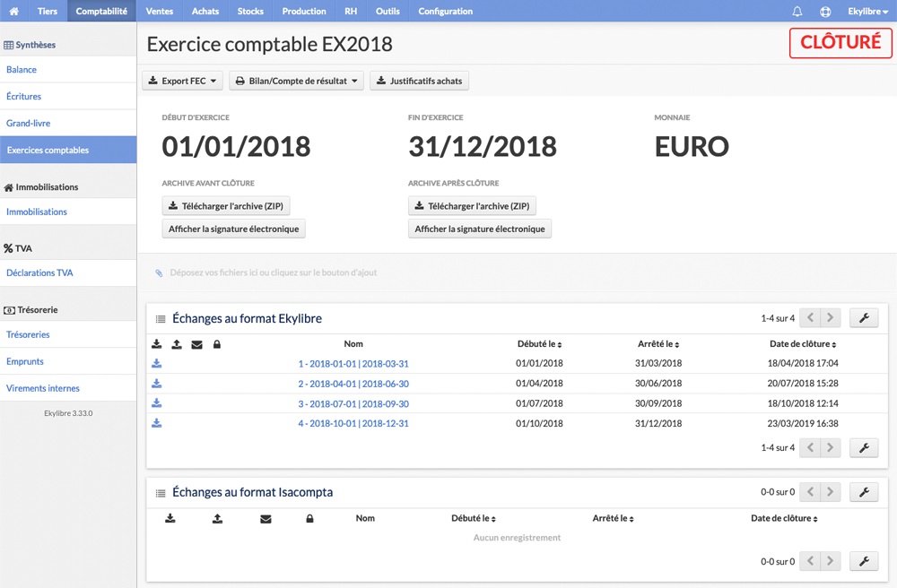Go to previous page atop Isacompta exchanges
This screenshot has height=588, width=897.
(810, 491)
